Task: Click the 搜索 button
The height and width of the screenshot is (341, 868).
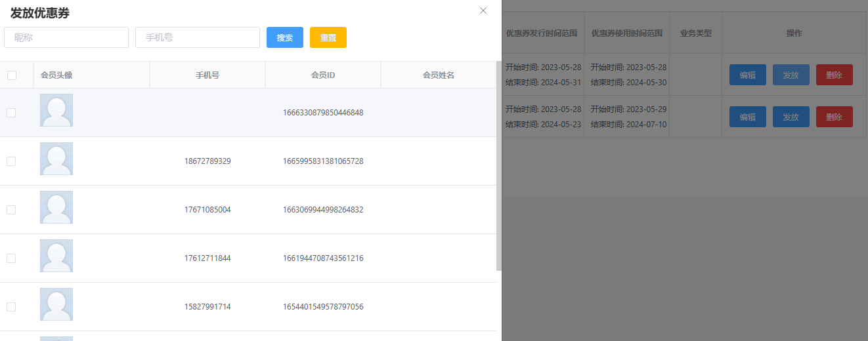Action: (x=284, y=37)
